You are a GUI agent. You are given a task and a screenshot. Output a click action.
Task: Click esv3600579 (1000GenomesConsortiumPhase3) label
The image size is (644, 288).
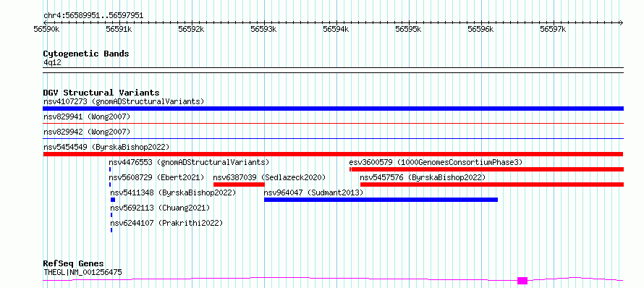(x=436, y=162)
